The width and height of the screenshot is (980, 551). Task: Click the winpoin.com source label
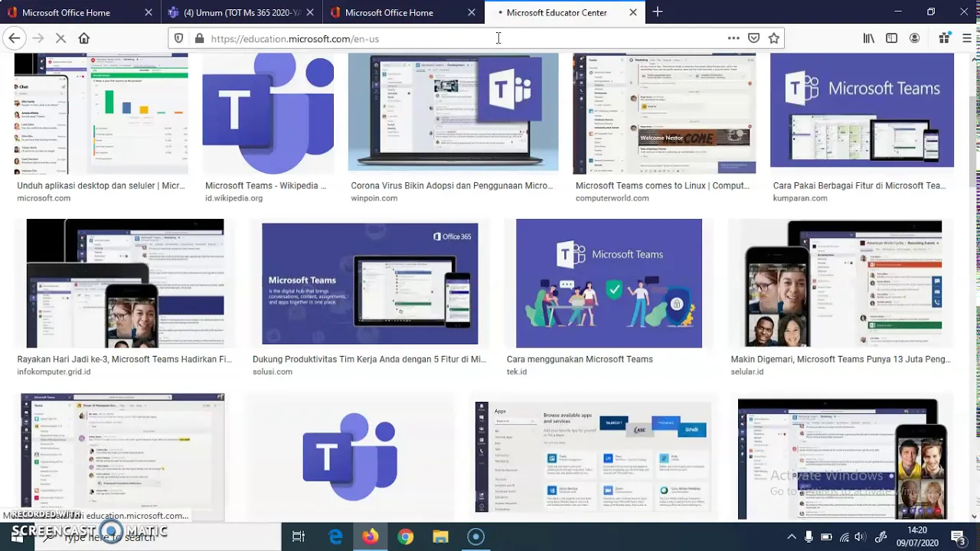tap(374, 198)
